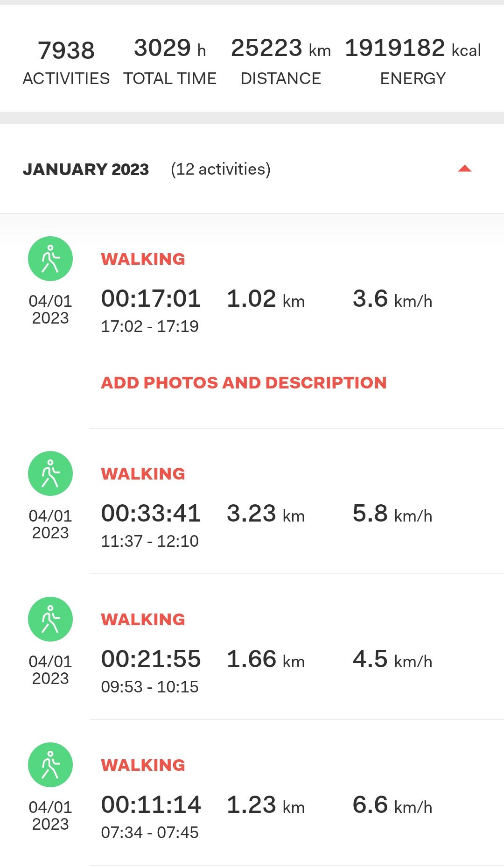Open Add Photos and Description link
The height and width of the screenshot is (868, 504).
click(x=244, y=383)
